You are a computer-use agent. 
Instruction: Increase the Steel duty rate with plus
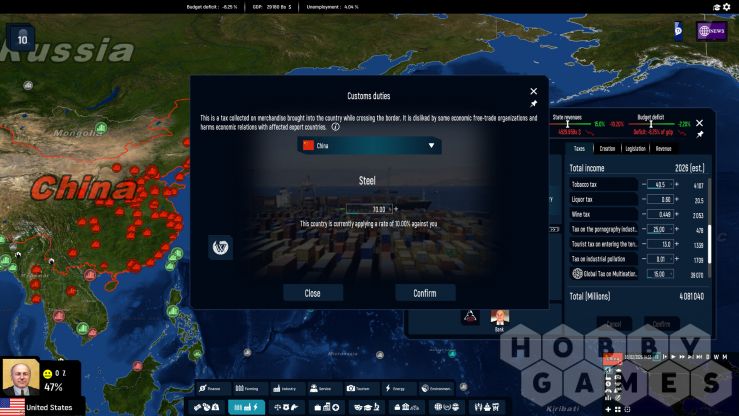click(396, 209)
